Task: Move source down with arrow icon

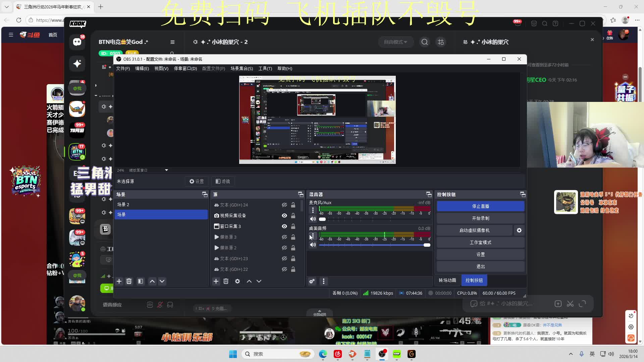Action: 259,281
